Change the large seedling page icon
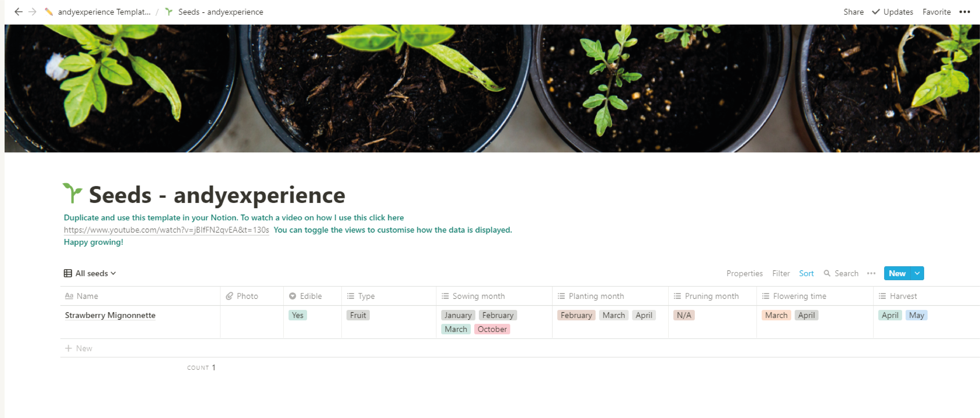This screenshot has height=418, width=980. click(72, 193)
